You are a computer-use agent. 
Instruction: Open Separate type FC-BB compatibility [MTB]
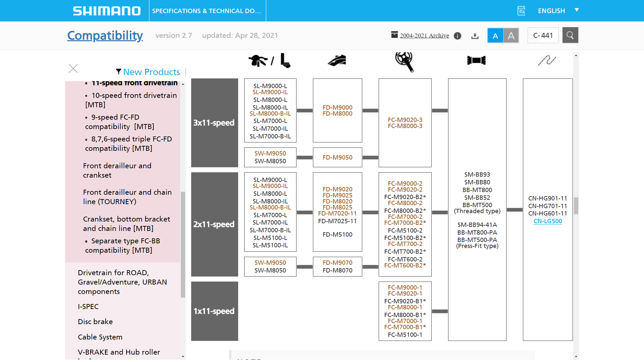tap(122, 246)
